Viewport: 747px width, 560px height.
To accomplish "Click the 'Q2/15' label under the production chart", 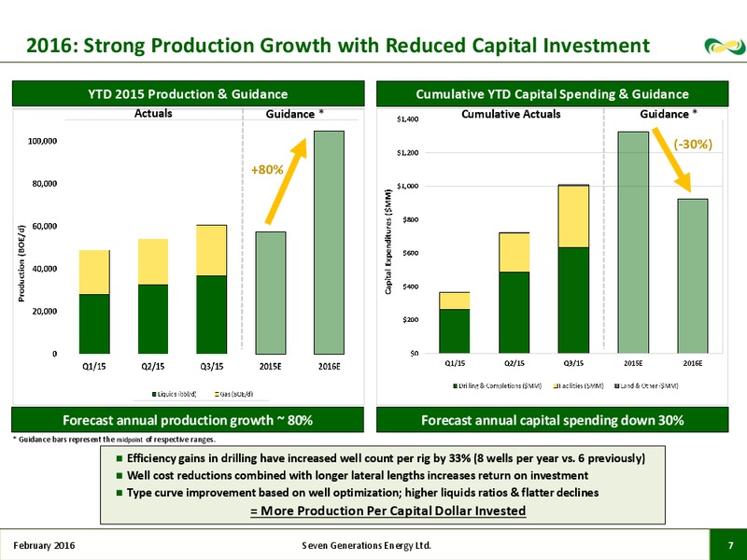I will click(153, 367).
